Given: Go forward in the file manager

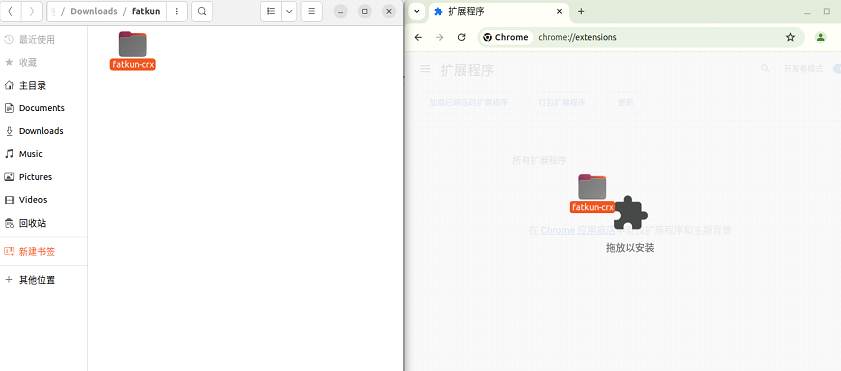Looking at the screenshot, I should (32, 11).
